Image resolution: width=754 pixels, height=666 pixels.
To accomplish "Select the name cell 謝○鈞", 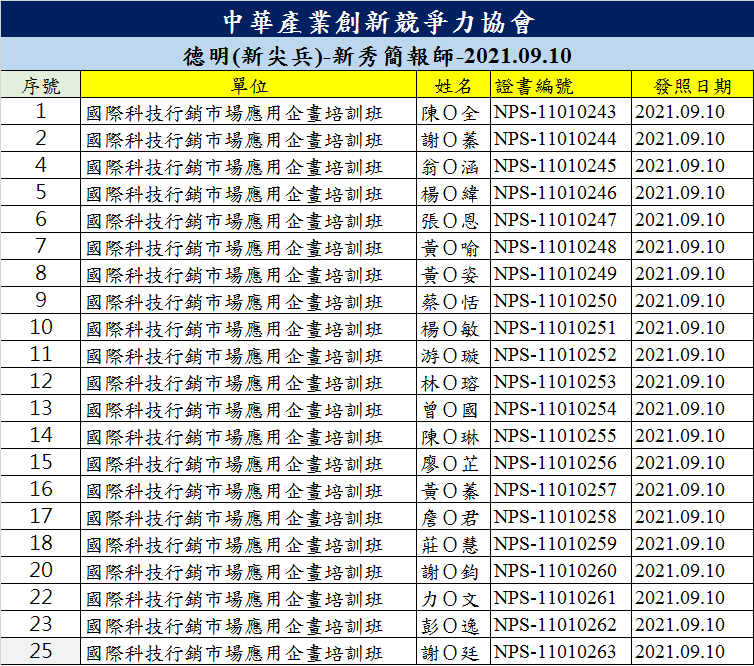I will point(451,571).
